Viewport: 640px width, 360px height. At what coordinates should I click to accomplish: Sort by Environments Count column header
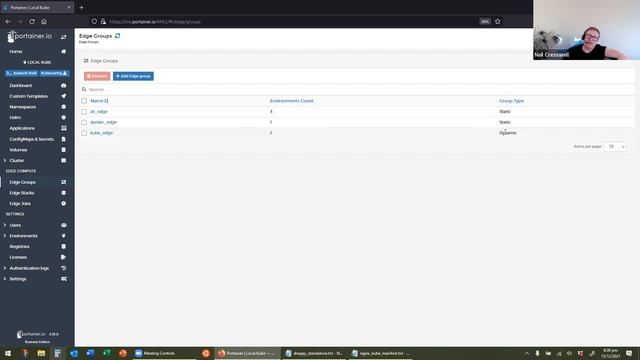pos(291,101)
